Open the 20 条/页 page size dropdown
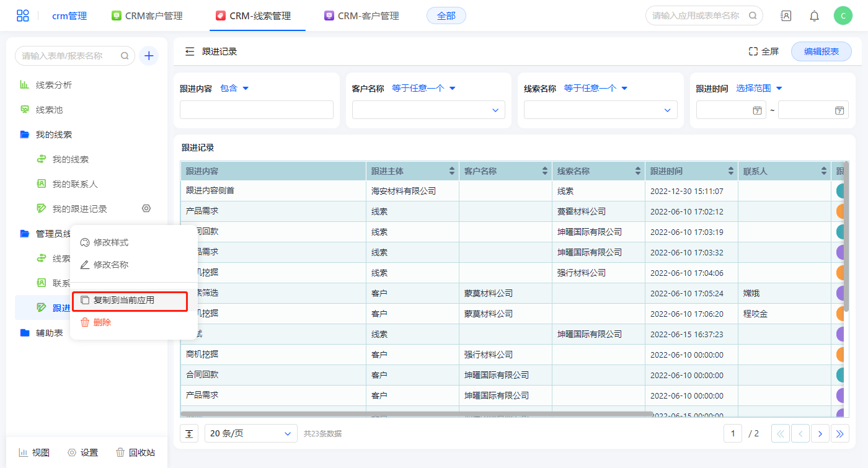868x468 pixels. (x=250, y=434)
